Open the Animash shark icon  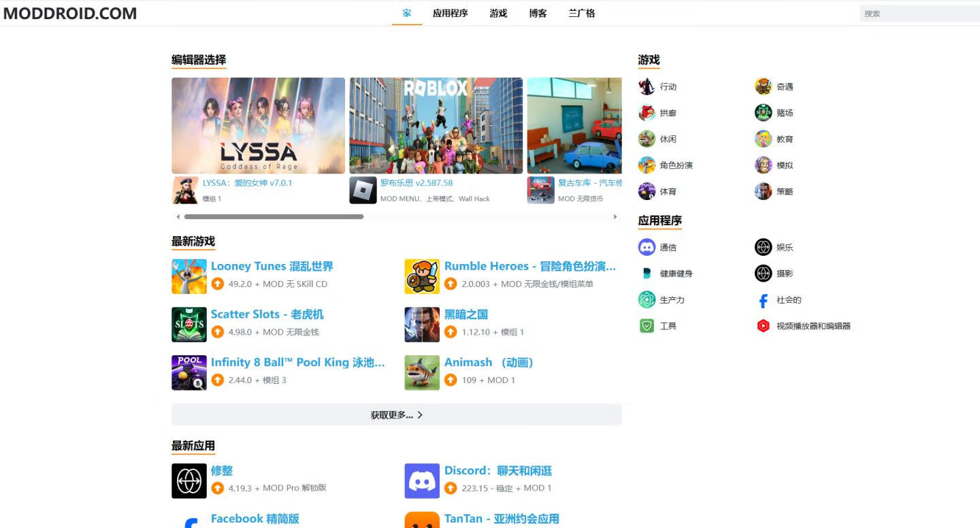click(x=422, y=373)
